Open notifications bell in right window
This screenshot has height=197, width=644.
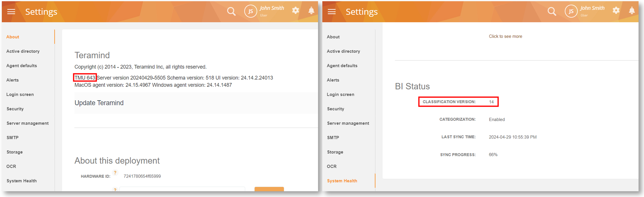[632, 11]
